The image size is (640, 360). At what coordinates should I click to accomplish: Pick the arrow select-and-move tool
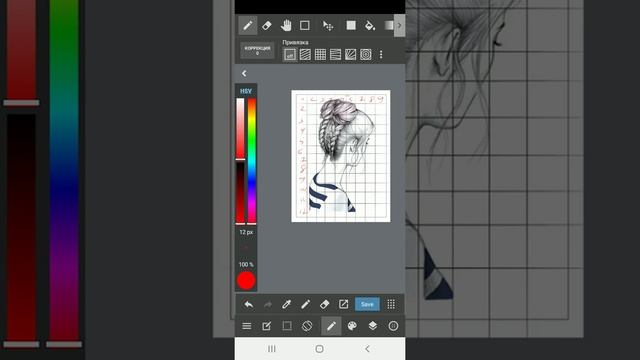pos(328,26)
